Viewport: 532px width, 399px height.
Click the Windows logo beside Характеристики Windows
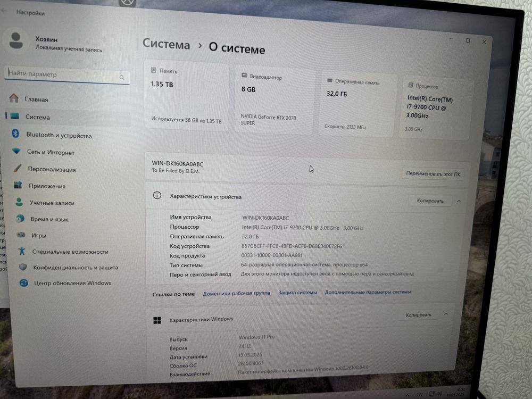coord(157,320)
